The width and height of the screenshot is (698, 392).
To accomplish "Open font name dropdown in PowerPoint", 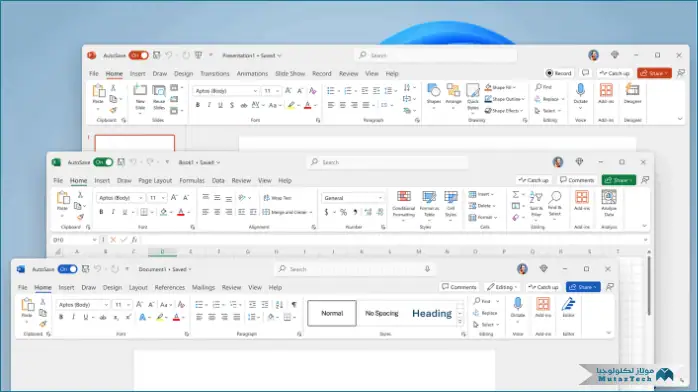I will [256, 91].
